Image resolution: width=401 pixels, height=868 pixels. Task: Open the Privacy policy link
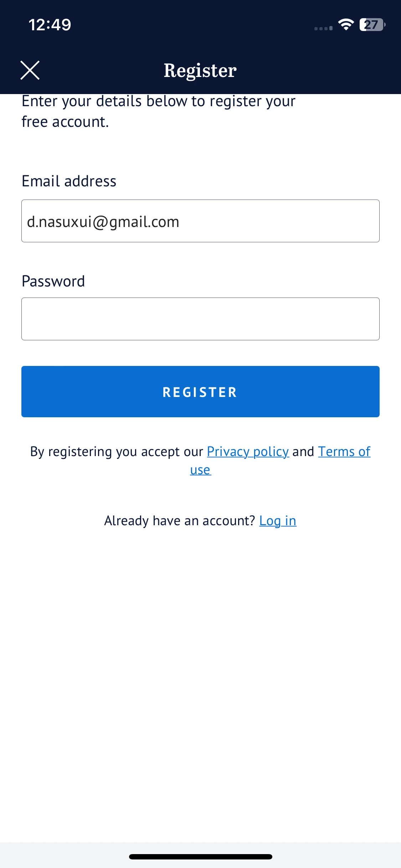pyautogui.click(x=248, y=452)
